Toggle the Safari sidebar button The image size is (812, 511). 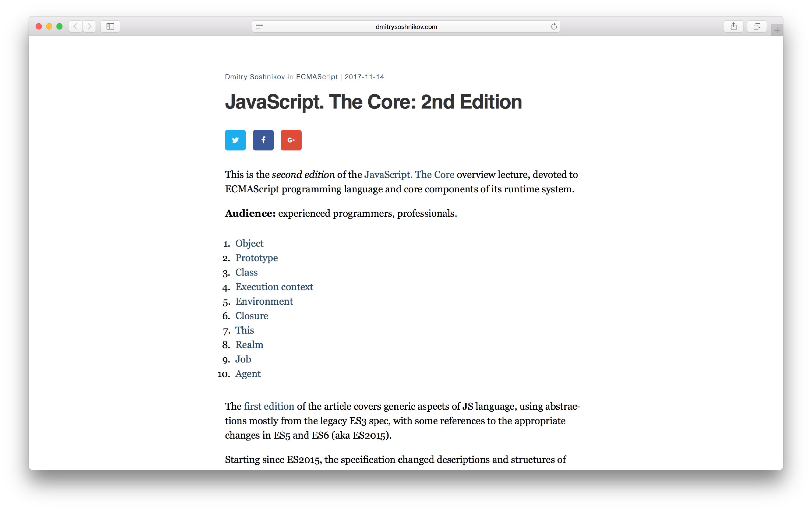(110, 26)
